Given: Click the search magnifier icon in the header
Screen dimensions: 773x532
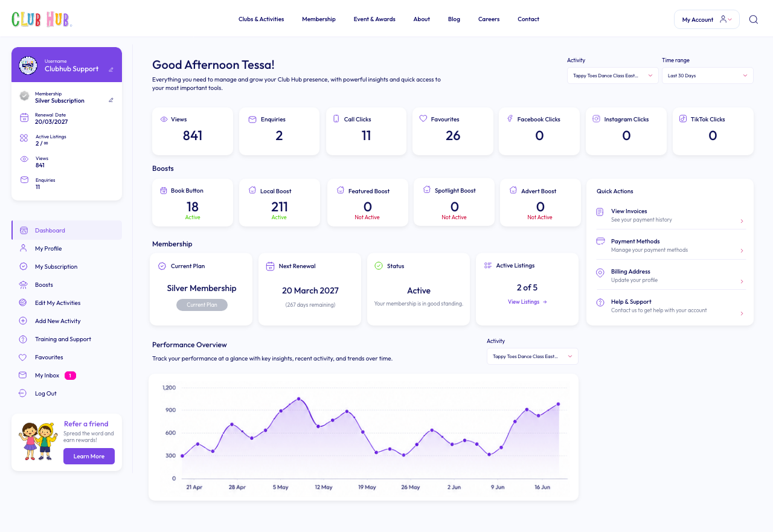Looking at the screenshot, I should (x=753, y=19).
